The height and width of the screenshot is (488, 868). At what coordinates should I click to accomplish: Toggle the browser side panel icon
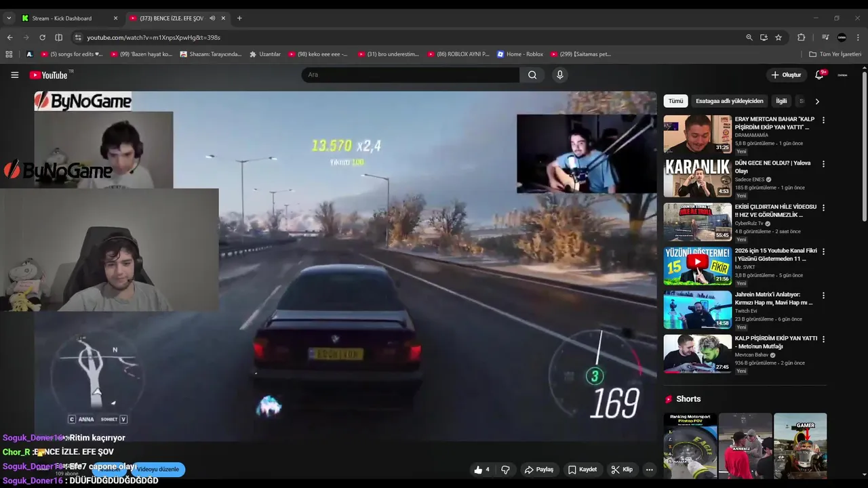pos(58,37)
